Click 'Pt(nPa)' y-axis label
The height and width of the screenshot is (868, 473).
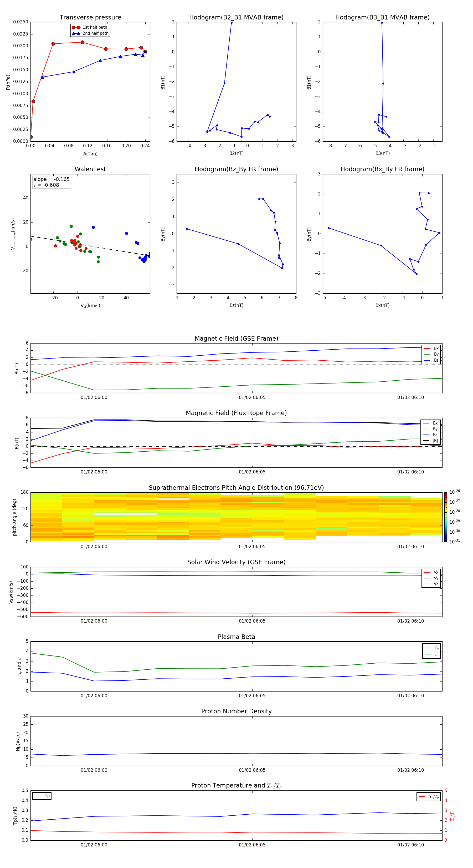point(8,82)
